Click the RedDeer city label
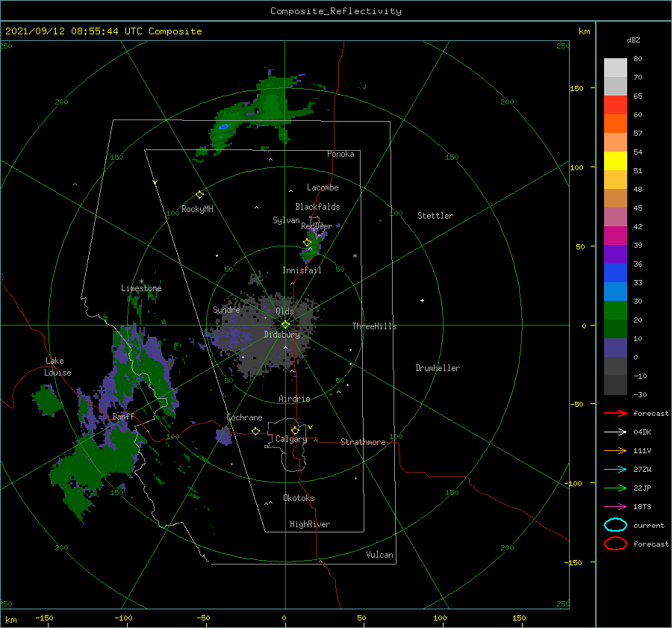Image resolution: width=672 pixels, height=628 pixels. 317,226
